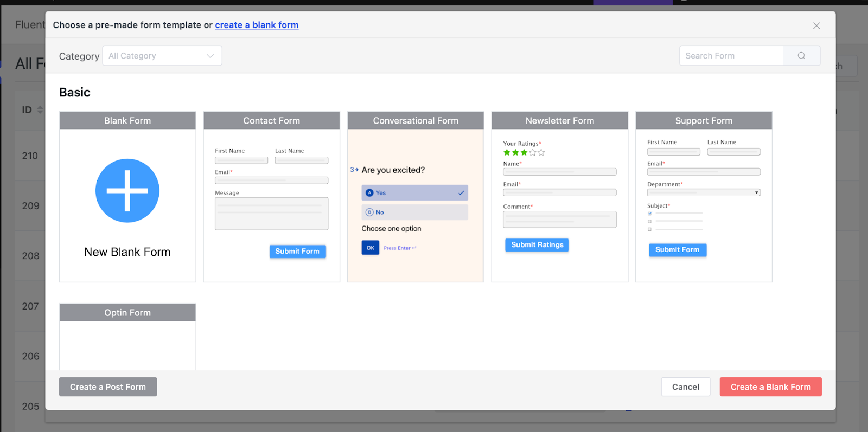Screen dimensions: 868x432
Task: Click form ID 205 in background list
Action: point(30,407)
